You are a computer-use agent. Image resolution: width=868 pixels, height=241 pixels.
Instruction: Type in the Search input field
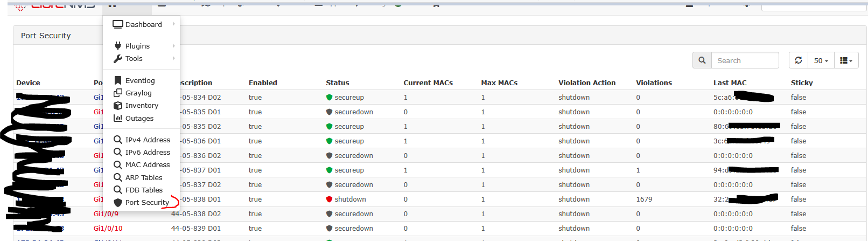[x=745, y=60]
